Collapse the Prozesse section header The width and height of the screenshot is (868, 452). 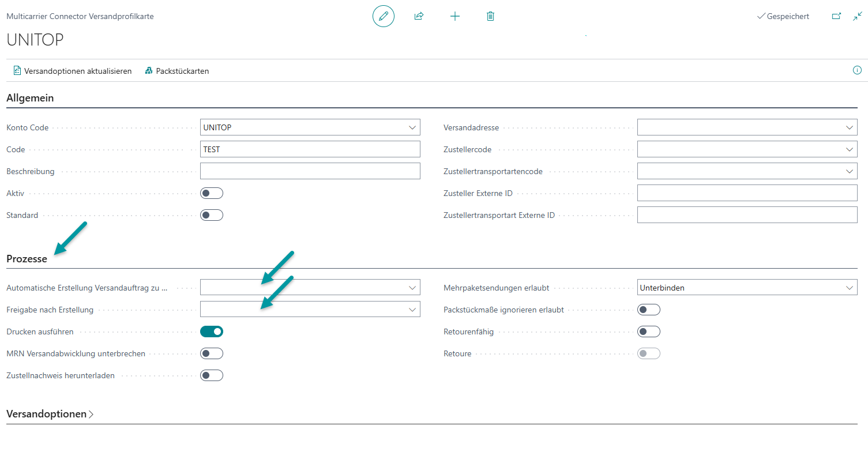[x=27, y=259]
